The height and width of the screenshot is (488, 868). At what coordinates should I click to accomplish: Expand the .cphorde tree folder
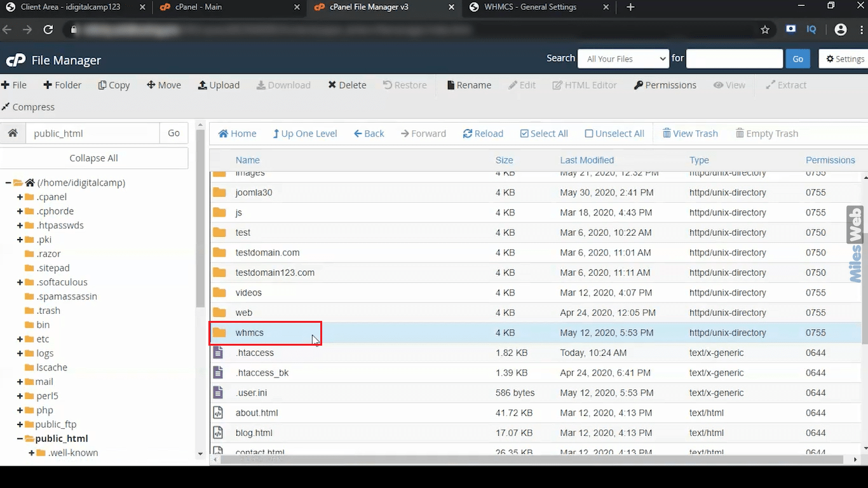coord(20,211)
